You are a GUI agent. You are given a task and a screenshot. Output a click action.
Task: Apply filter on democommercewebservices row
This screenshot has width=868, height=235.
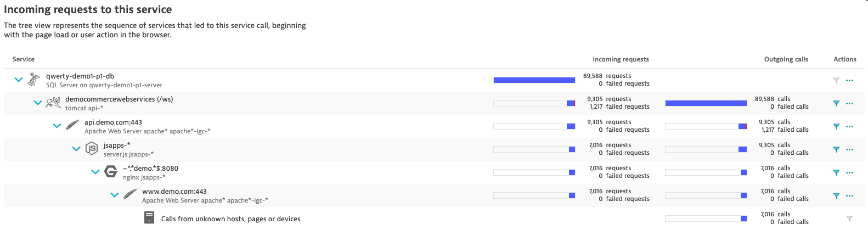click(836, 103)
